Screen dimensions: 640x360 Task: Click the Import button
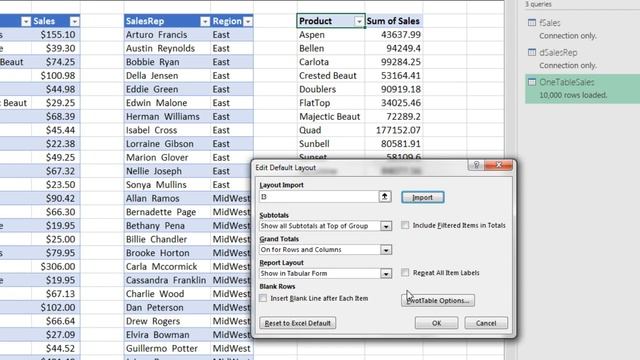point(422,198)
